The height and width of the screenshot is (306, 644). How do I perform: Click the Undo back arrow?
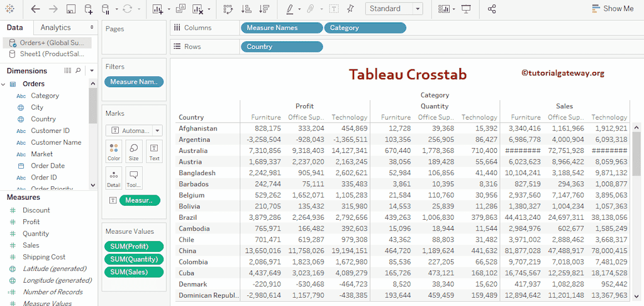(x=35, y=9)
